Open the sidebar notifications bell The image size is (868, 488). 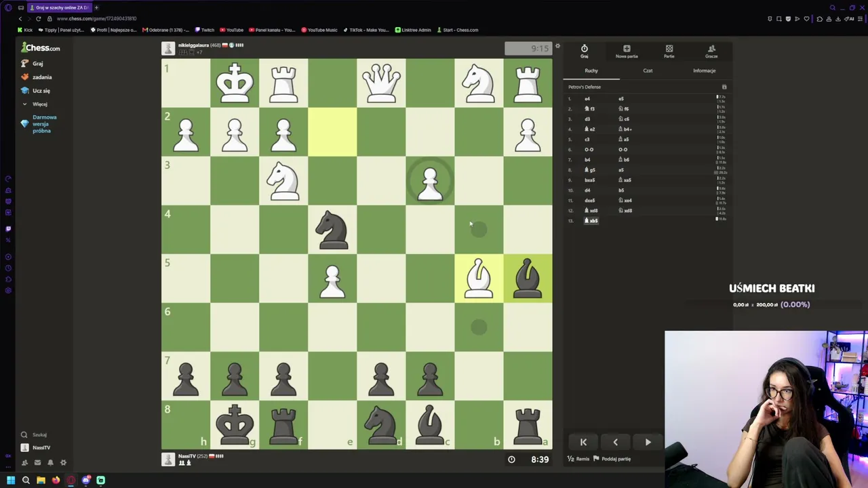click(50, 462)
